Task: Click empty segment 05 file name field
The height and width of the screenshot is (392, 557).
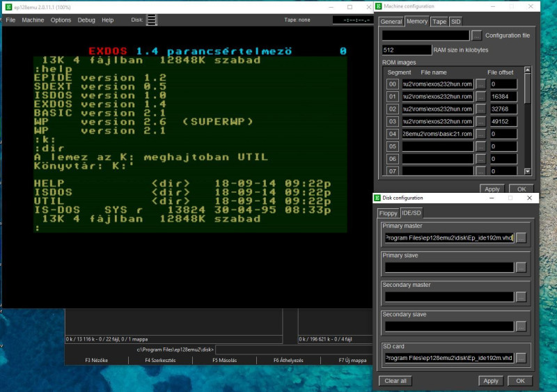Action: click(x=438, y=146)
